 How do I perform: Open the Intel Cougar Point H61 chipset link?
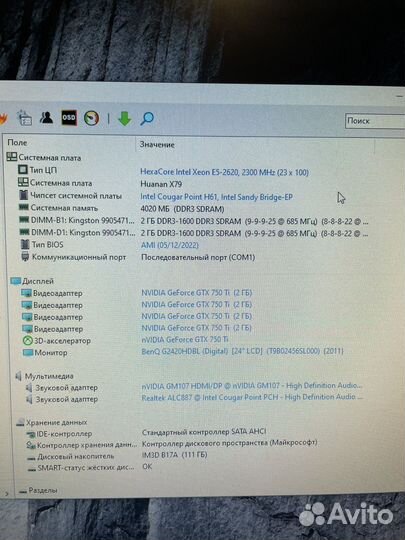pos(216,197)
